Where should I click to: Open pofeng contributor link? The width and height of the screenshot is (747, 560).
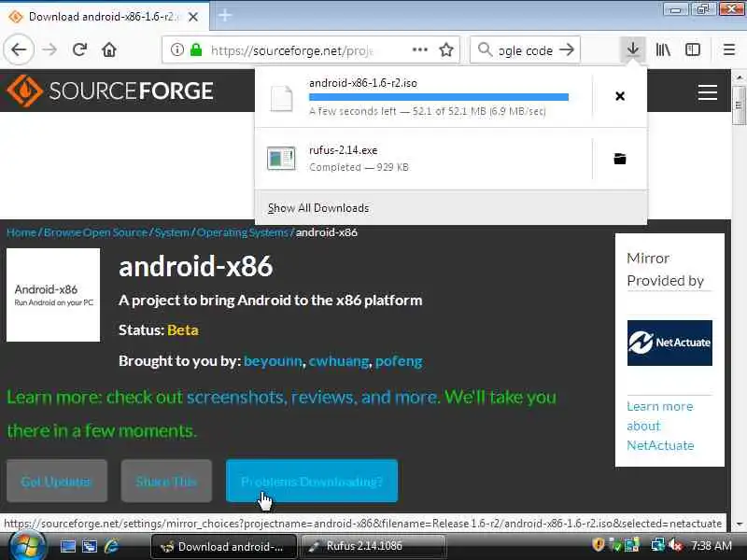point(399,361)
